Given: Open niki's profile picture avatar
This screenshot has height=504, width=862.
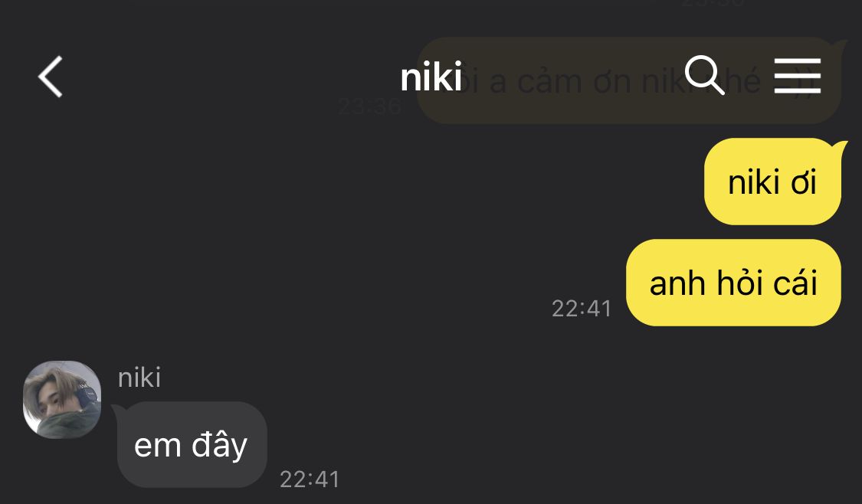Looking at the screenshot, I should (61, 400).
